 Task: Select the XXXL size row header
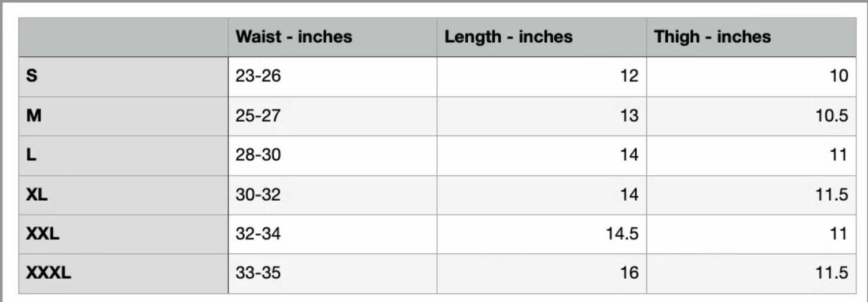tap(49, 272)
